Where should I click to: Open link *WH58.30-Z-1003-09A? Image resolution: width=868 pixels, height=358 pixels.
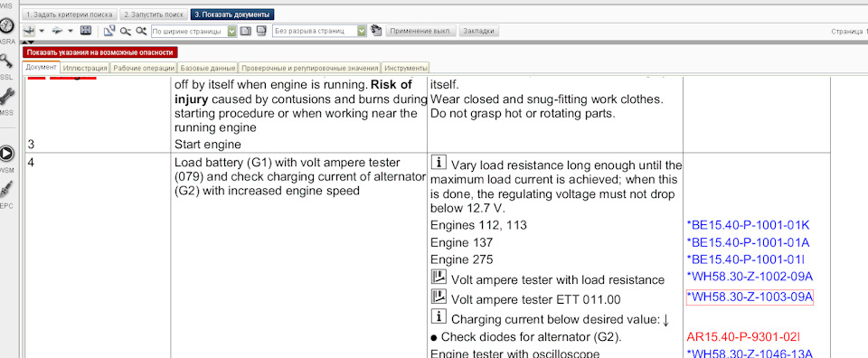click(x=750, y=297)
